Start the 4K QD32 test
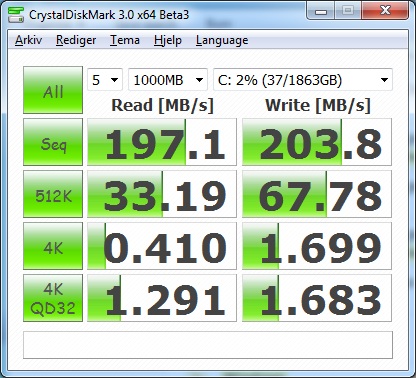 pyautogui.click(x=53, y=298)
